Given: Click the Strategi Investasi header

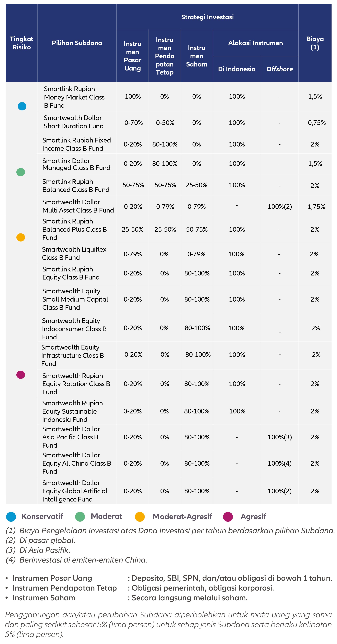Looking at the screenshot, I should click(x=207, y=17).
